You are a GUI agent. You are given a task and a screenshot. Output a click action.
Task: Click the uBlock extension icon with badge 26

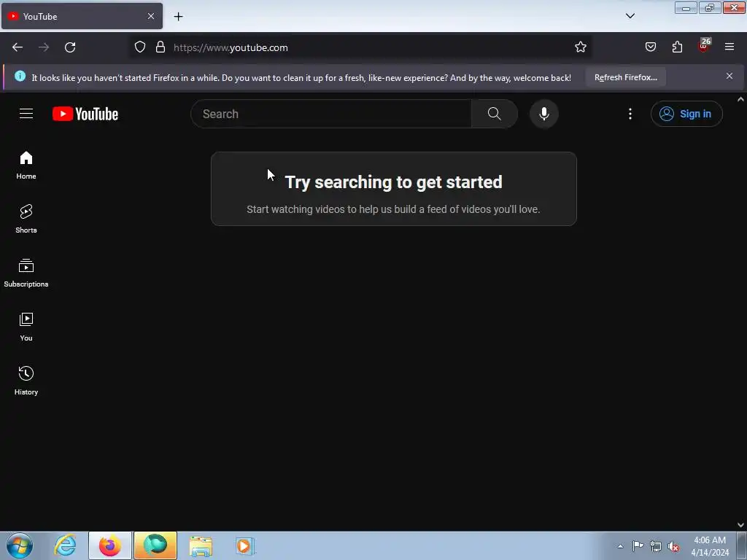(704, 46)
